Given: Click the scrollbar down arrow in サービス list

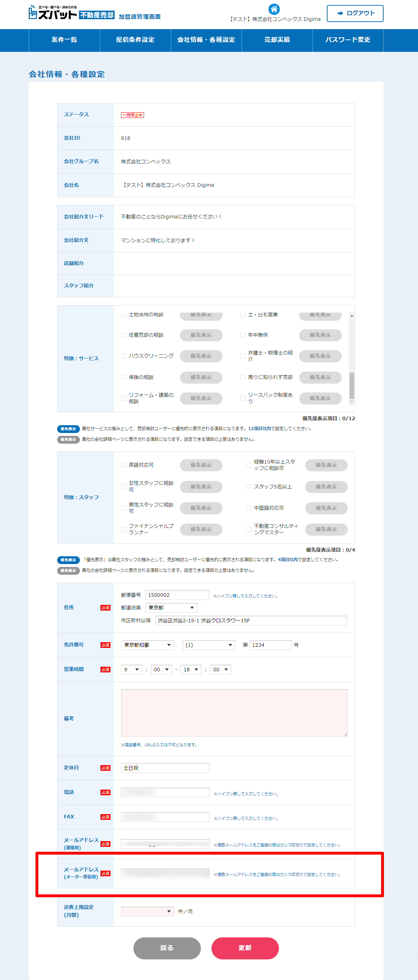Looking at the screenshot, I should click(352, 402).
